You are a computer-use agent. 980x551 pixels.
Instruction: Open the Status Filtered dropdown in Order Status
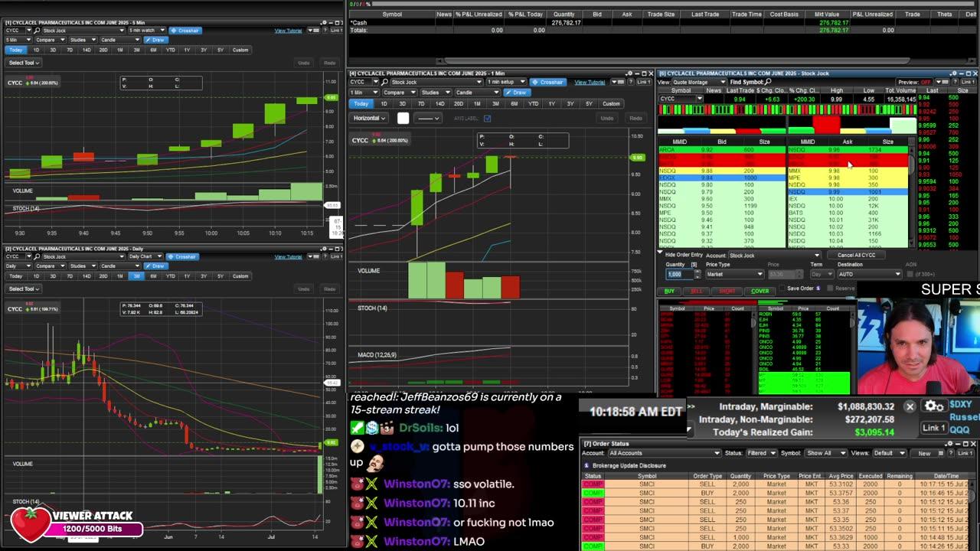pyautogui.click(x=760, y=453)
